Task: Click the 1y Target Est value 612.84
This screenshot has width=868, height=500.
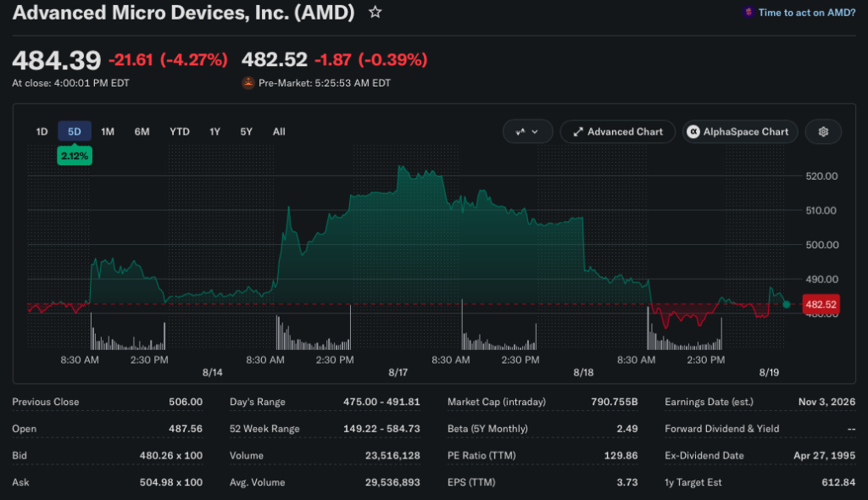Action: click(x=838, y=482)
